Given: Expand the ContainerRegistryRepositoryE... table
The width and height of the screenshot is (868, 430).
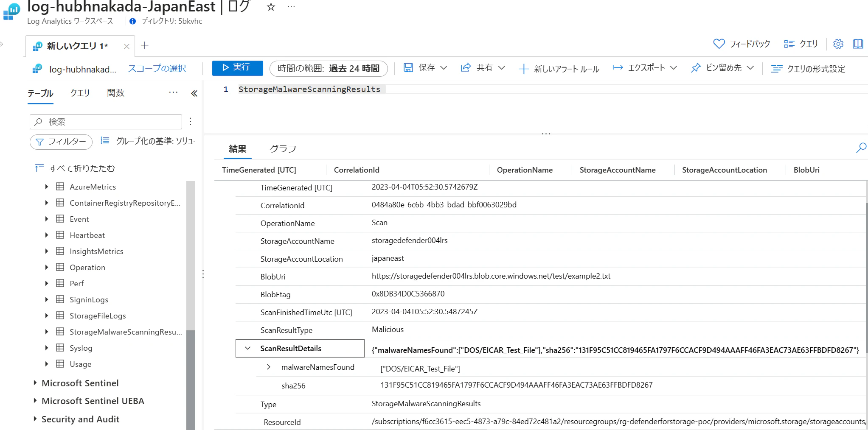Looking at the screenshot, I should pos(46,203).
